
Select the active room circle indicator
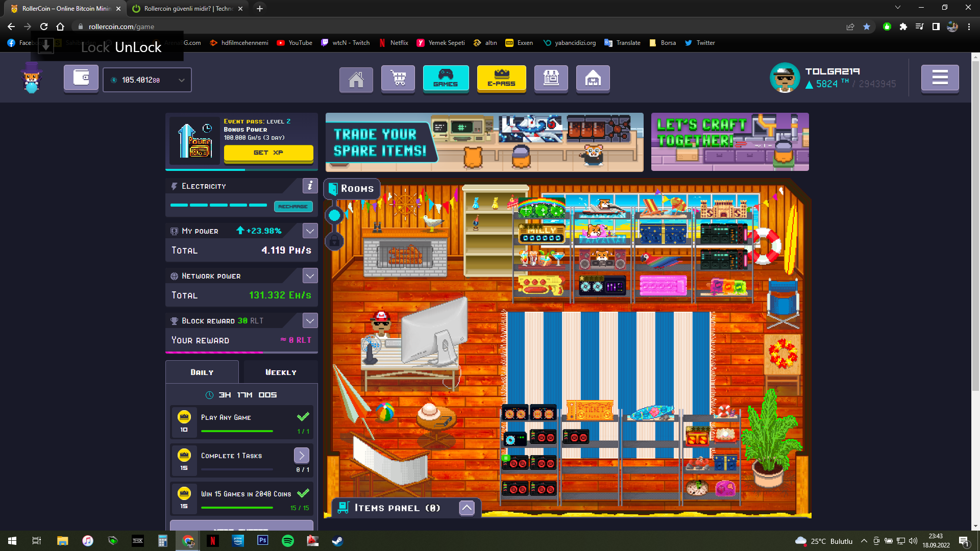pyautogui.click(x=334, y=215)
